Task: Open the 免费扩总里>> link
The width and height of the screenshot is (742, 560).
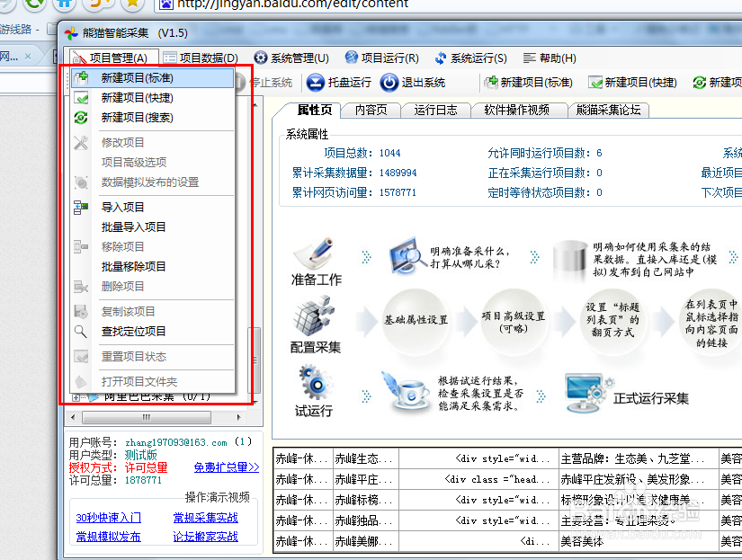Action: pyautogui.click(x=227, y=467)
